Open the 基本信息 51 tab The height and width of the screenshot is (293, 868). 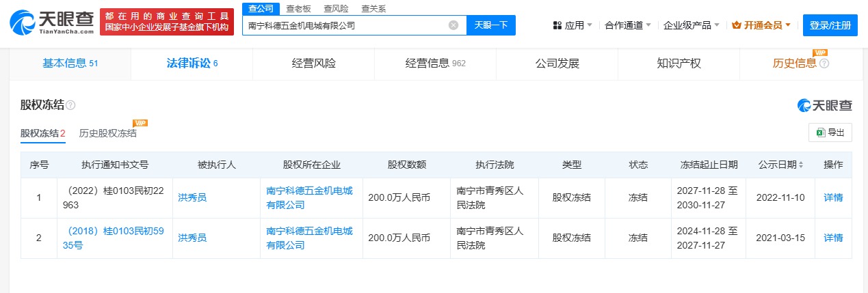coord(70,64)
